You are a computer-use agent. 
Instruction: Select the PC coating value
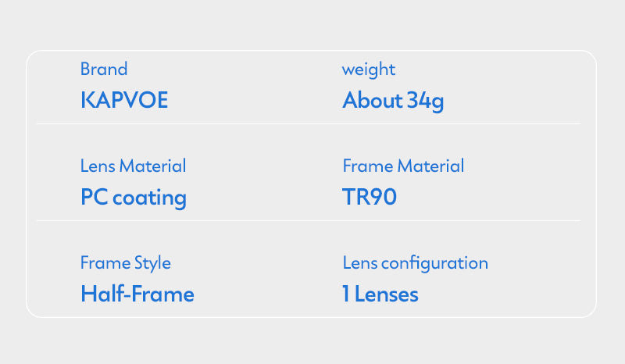click(133, 198)
